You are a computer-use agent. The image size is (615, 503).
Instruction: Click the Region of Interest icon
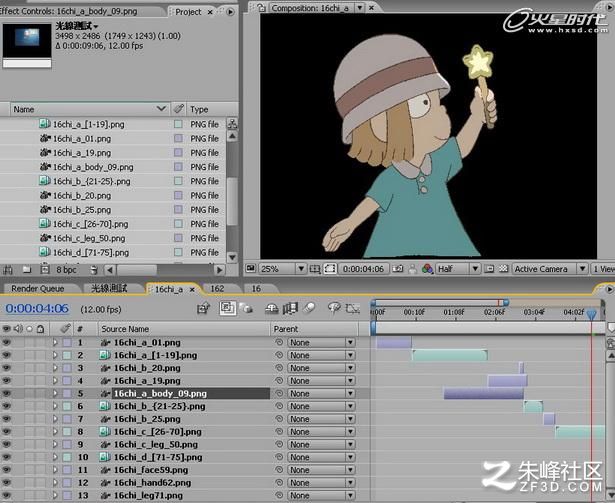489,269
